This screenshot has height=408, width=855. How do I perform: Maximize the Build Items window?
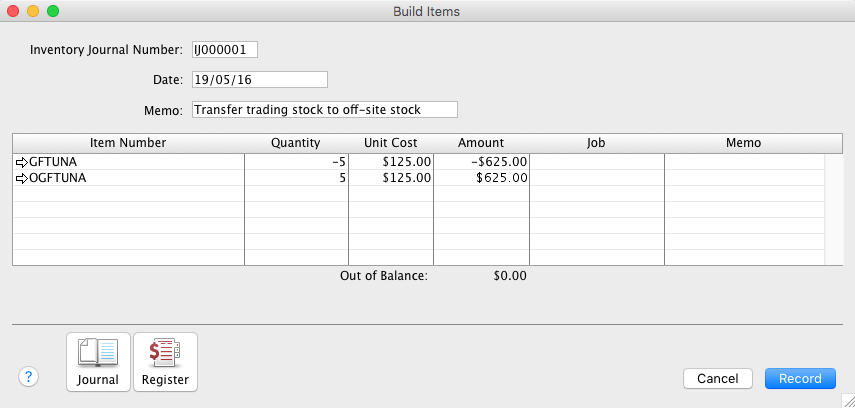click(x=53, y=11)
